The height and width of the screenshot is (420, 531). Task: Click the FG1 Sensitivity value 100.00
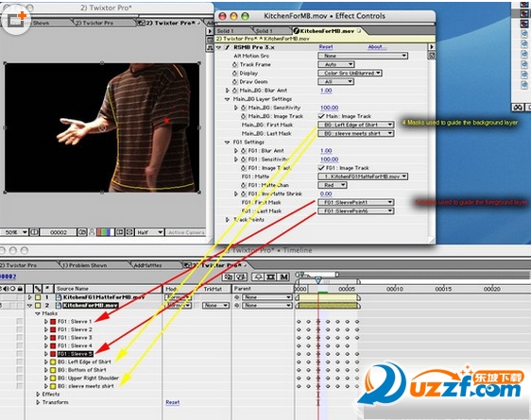point(329,160)
